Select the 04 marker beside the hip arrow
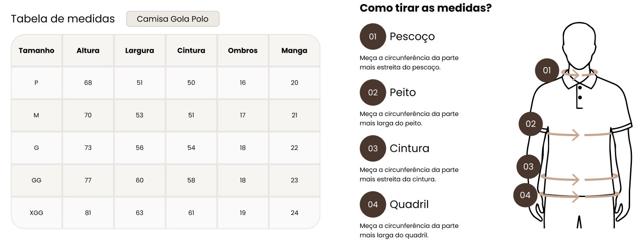Screen dimensions: 644x240 click(525, 195)
